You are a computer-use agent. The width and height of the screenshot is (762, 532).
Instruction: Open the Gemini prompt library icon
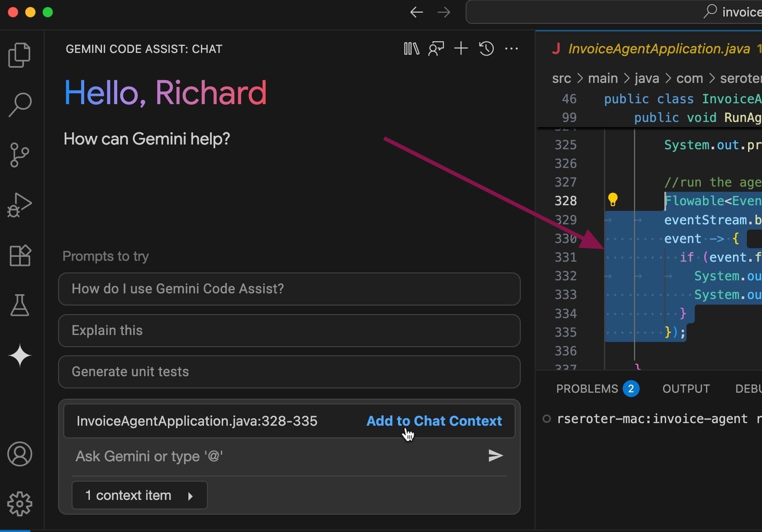[411, 49]
